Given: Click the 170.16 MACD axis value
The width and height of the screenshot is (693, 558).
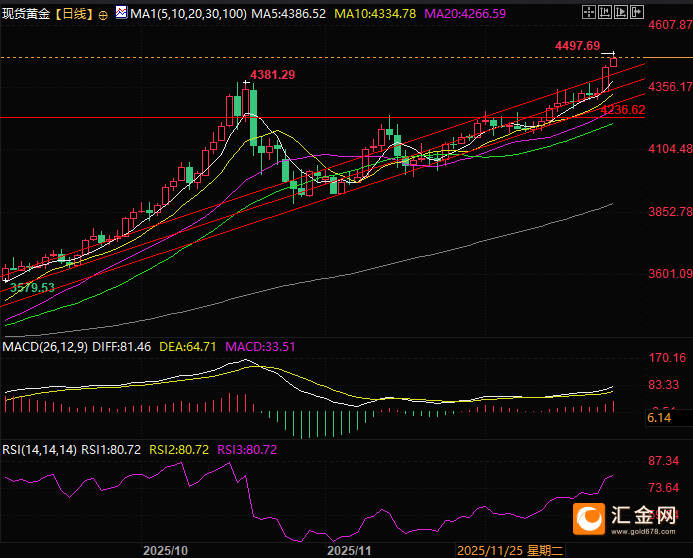Looking at the screenshot, I should [x=667, y=357].
